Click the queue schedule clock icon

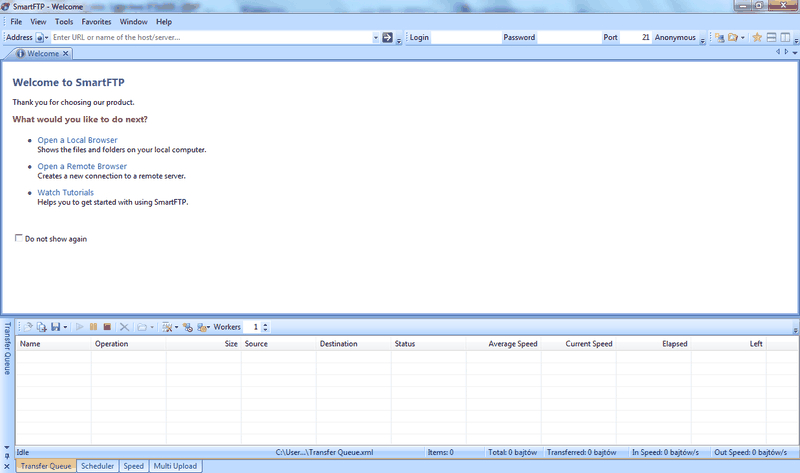pyautogui.click(x=188, y=327)
